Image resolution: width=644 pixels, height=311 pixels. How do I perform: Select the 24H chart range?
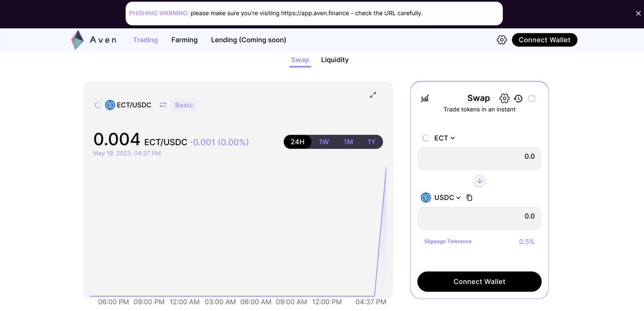tap(297, 142)
